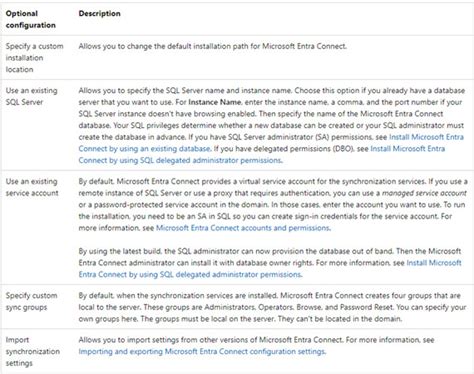Viewport: 474px width, 374px height.
Task: Click the 'Optional configuration' column header
Action: click(31, 19)
